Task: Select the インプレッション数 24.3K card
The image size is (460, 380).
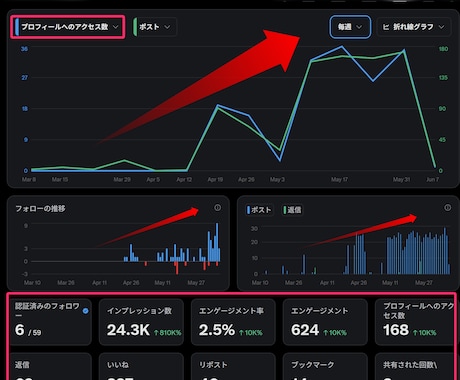Action: point(141,322)
